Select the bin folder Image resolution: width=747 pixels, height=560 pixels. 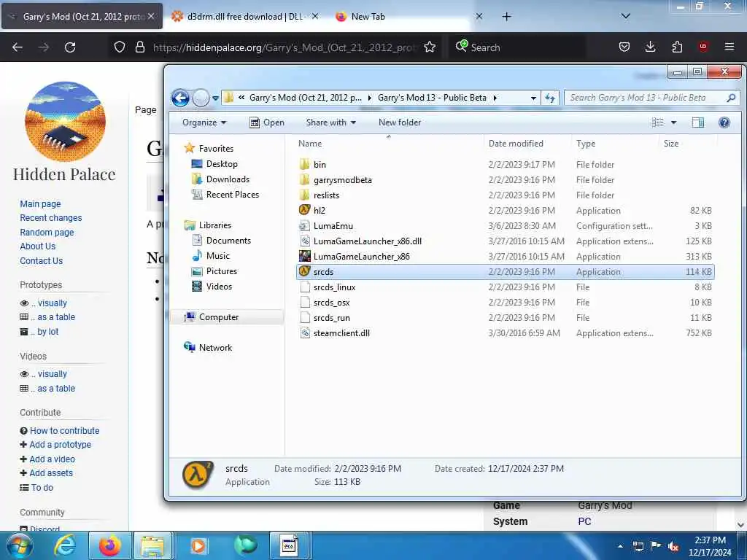[320, 165]
